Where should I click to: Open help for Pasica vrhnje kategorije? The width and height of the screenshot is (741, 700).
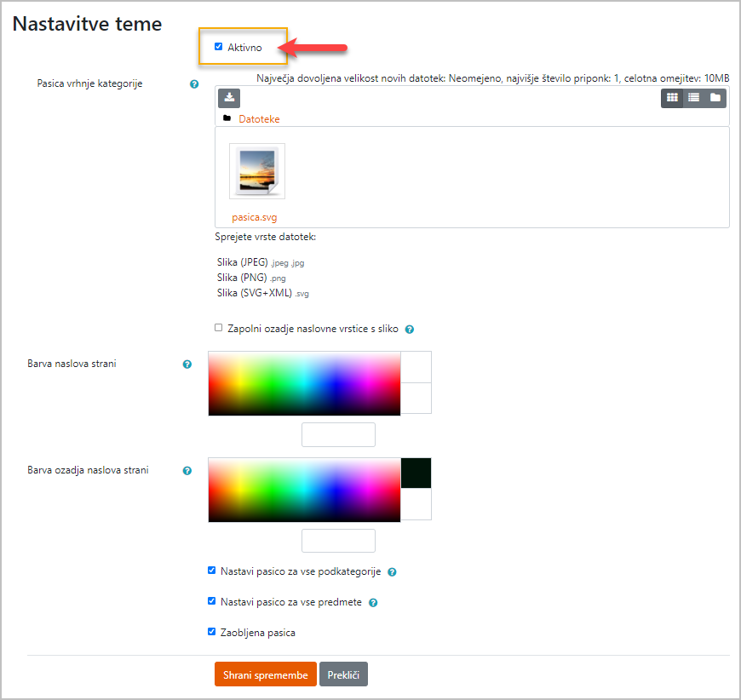pos(194,84)
